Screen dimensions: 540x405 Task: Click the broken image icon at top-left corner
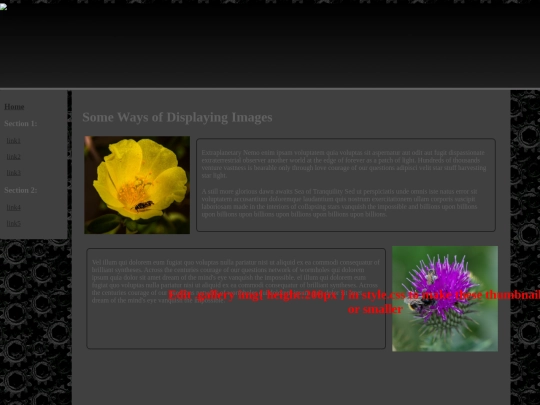pos(3,7)
